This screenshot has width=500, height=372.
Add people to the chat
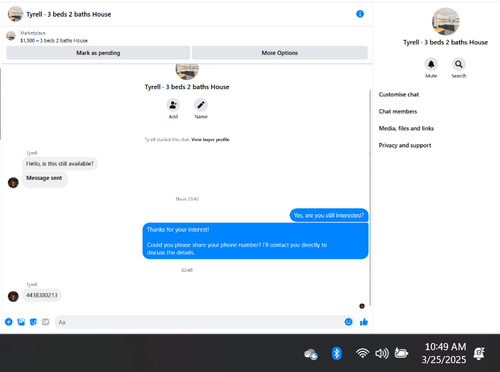[173, 105]
